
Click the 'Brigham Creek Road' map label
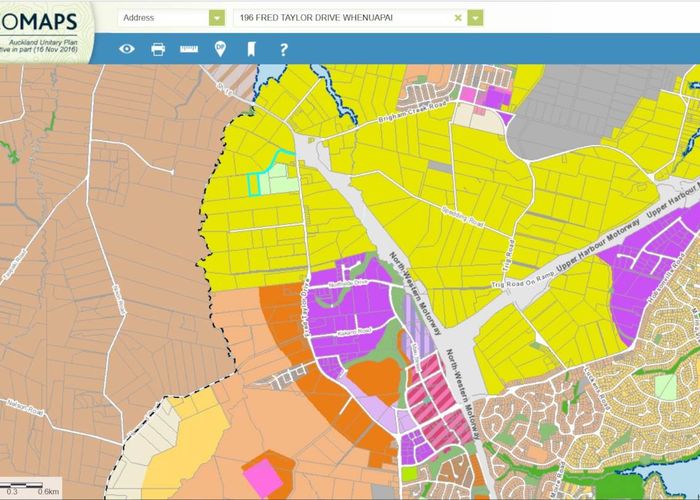tap(412, 112)
